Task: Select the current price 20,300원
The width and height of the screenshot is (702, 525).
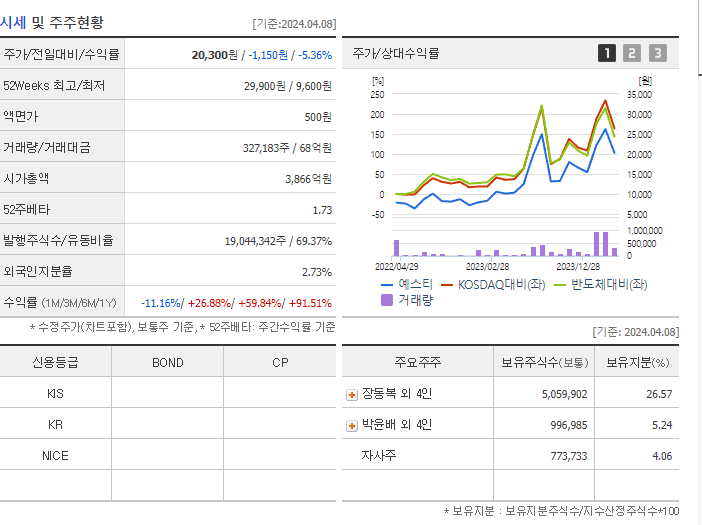Action: (x=214, y=55)
